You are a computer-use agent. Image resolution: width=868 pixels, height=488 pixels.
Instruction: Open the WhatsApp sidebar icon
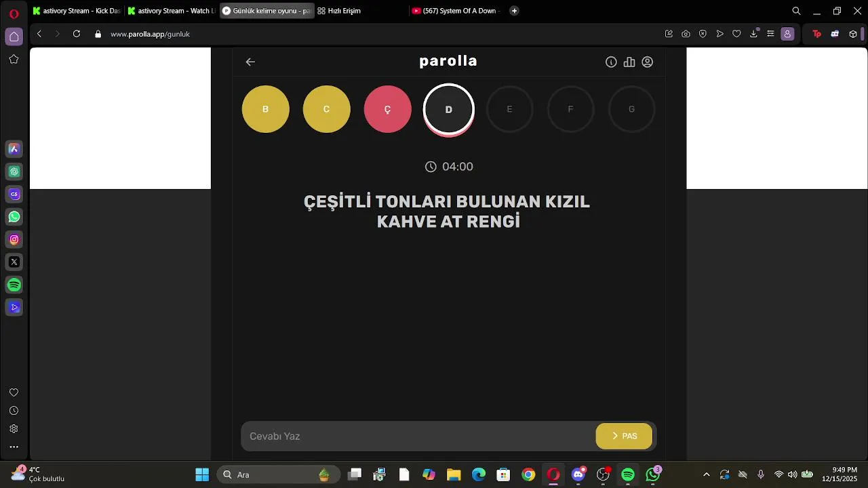(14, 217)
